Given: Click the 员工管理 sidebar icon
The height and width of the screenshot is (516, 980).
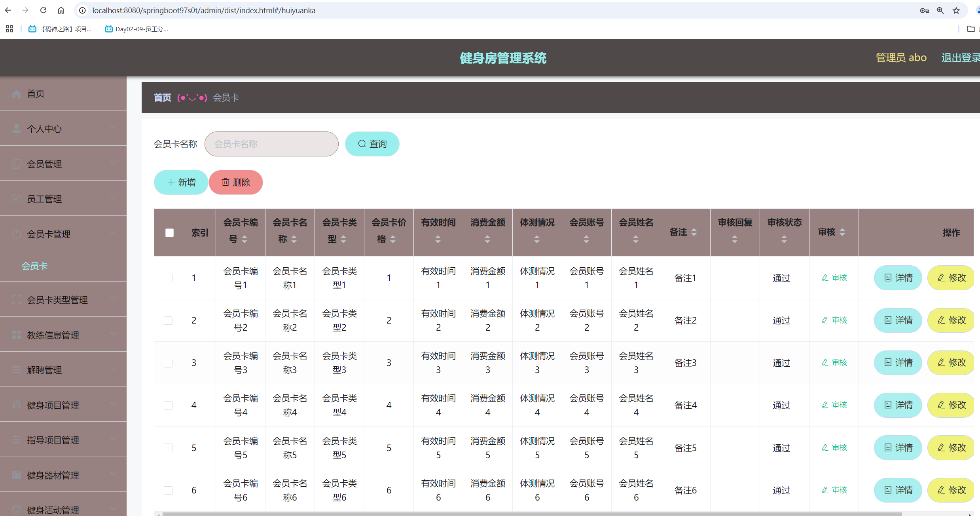Looking at the screenshot, I should [x=16, y=198].
